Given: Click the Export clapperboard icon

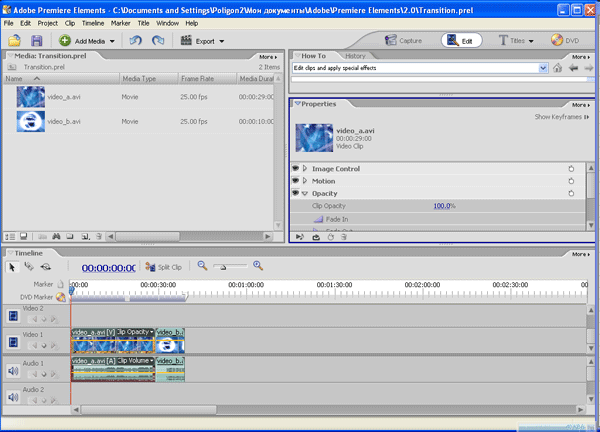Looking at the screenshot, I should pos(186,40).
